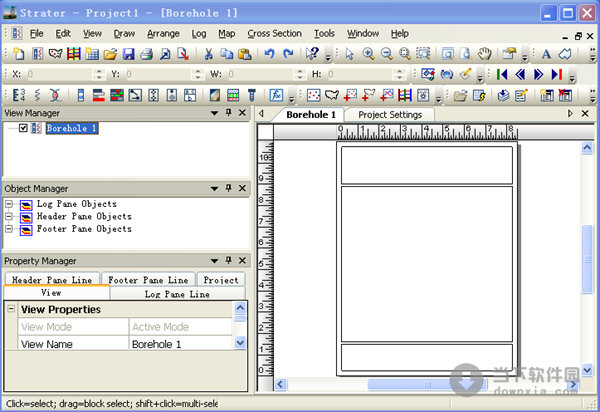Add a line/symbol log squiggle icon
Screen dimensions: 600x412
point(37,95)
